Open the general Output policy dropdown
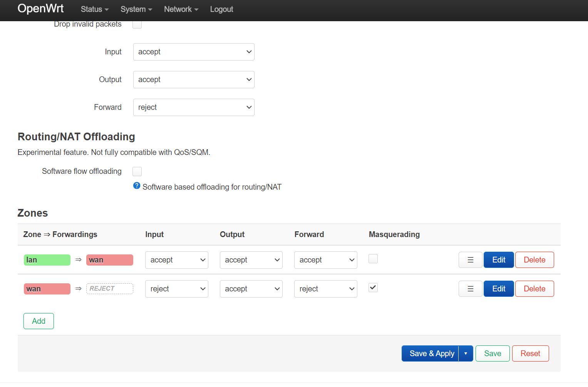Image resolution: width=588 pixels, height=387 pixels. point(194,79)
